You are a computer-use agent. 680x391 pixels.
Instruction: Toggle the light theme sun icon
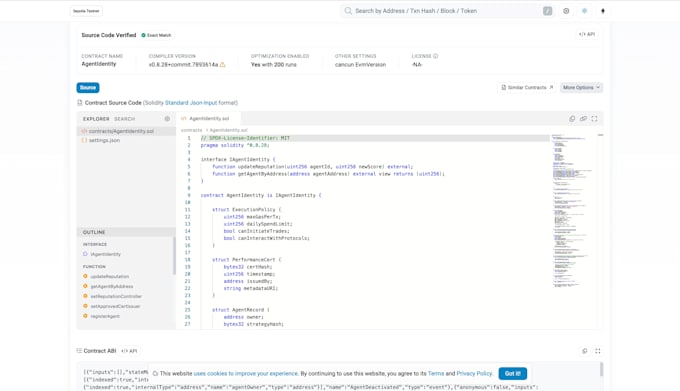pos(584,11)
